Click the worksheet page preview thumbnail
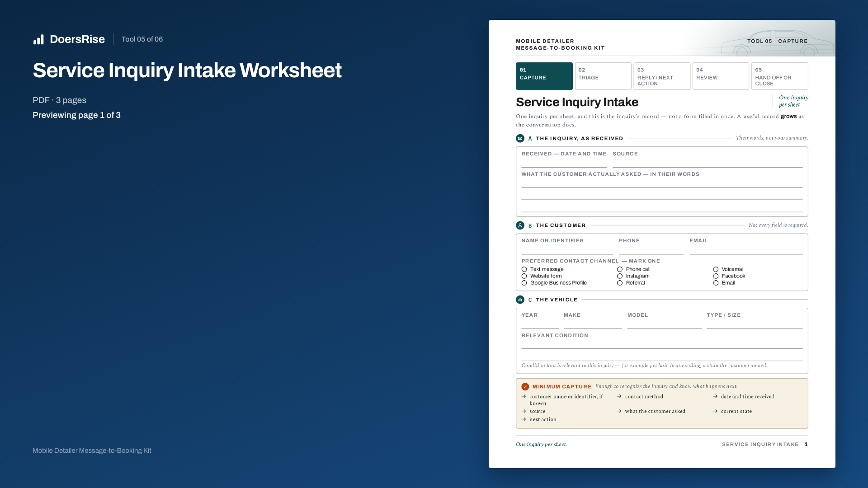 point(662,244)
